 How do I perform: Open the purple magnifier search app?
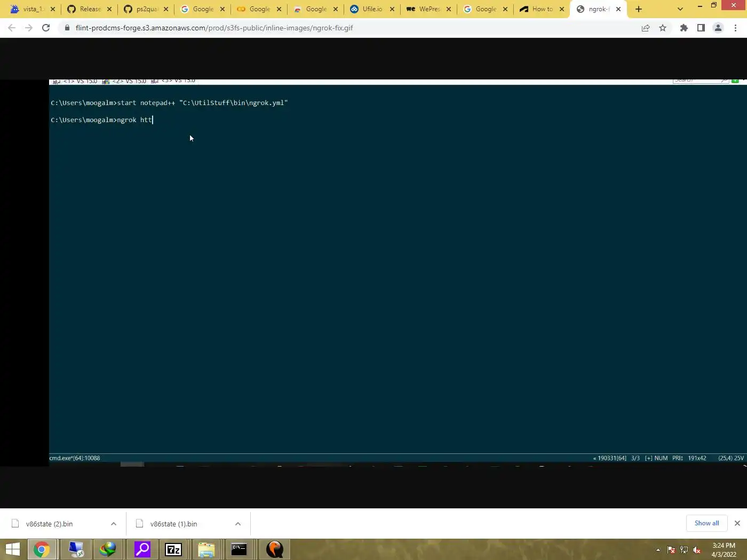(142, 549)
